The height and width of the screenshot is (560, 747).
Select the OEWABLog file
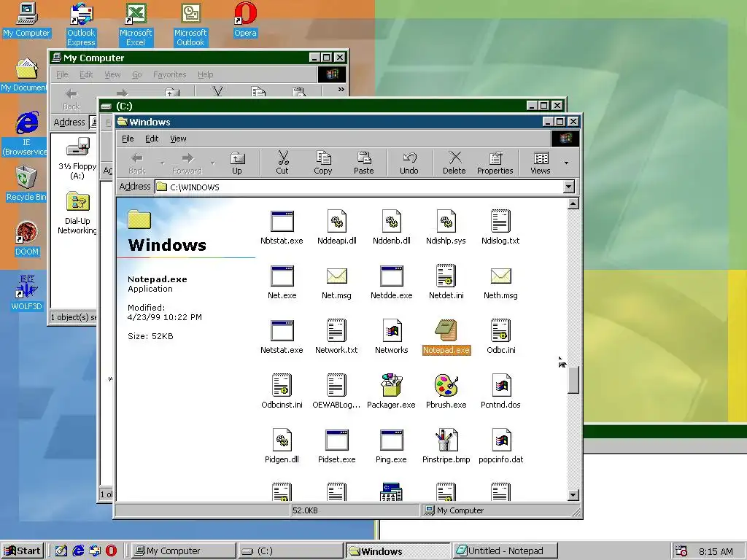click(337, 392)
